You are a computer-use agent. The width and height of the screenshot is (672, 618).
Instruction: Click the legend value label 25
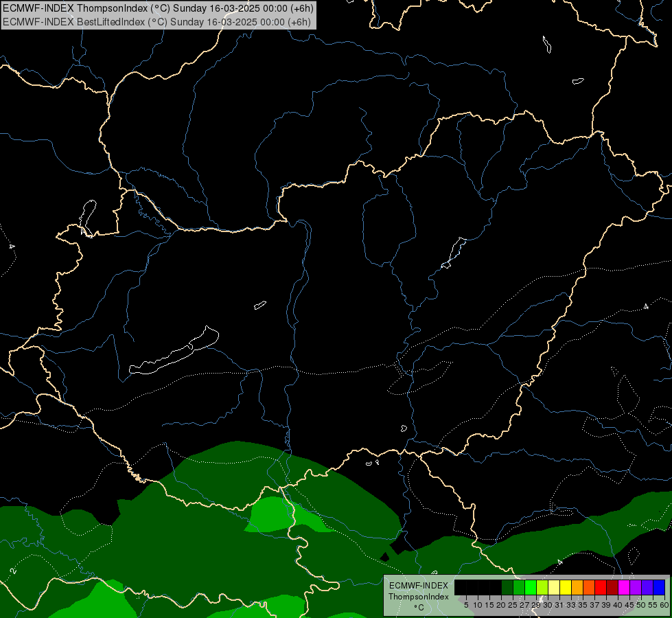coord(513,605)
